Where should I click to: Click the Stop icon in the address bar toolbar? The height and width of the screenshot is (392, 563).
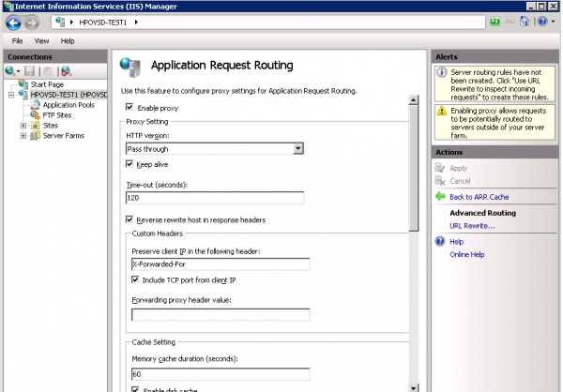[510, 22]
